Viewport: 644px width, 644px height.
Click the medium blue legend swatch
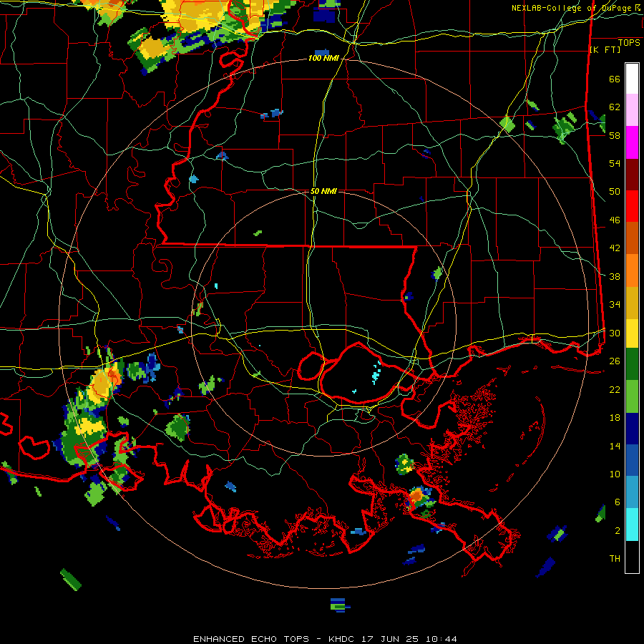632,460
